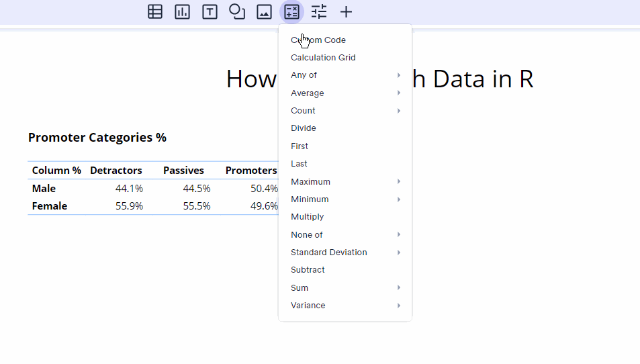Click the Image icon in toolbar
The width and height of the screenshot is (640, 364).
click(264, 11)
